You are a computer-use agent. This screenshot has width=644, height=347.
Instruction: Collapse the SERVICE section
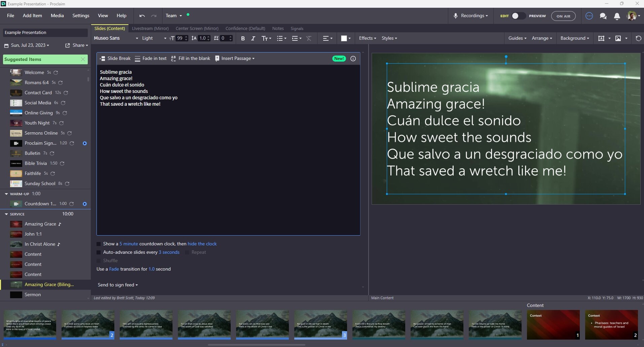point(6,214)
